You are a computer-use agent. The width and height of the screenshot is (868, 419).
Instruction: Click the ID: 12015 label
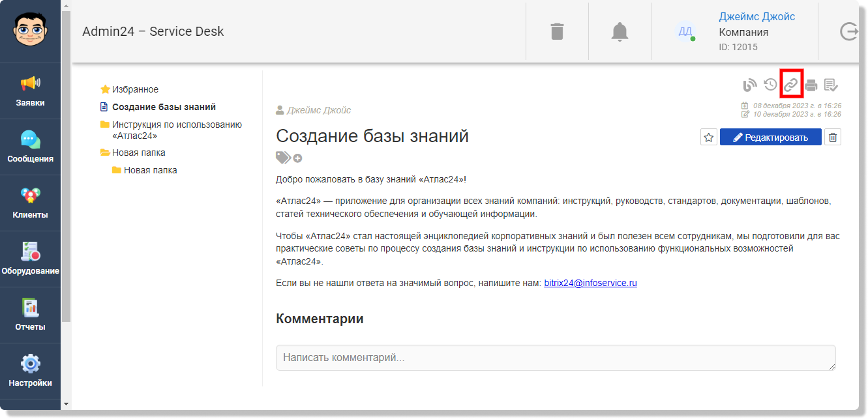click(x=738, y=47)
